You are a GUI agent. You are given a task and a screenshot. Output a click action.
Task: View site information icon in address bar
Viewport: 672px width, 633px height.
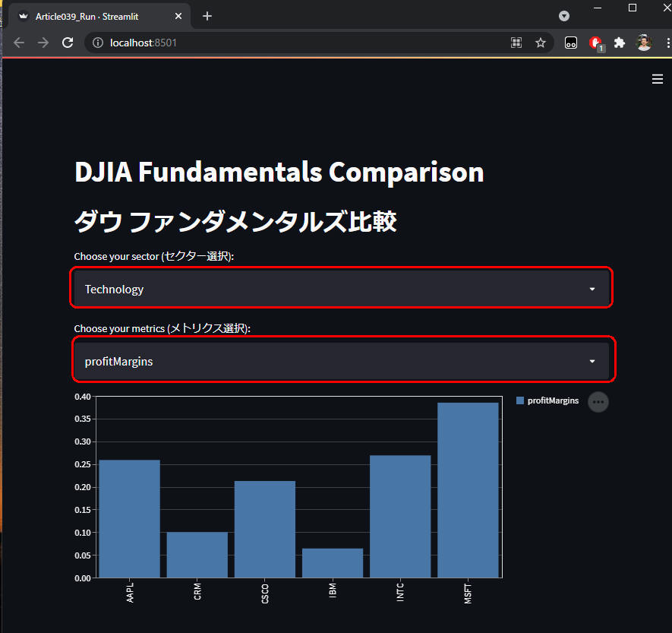pos(98,43)
